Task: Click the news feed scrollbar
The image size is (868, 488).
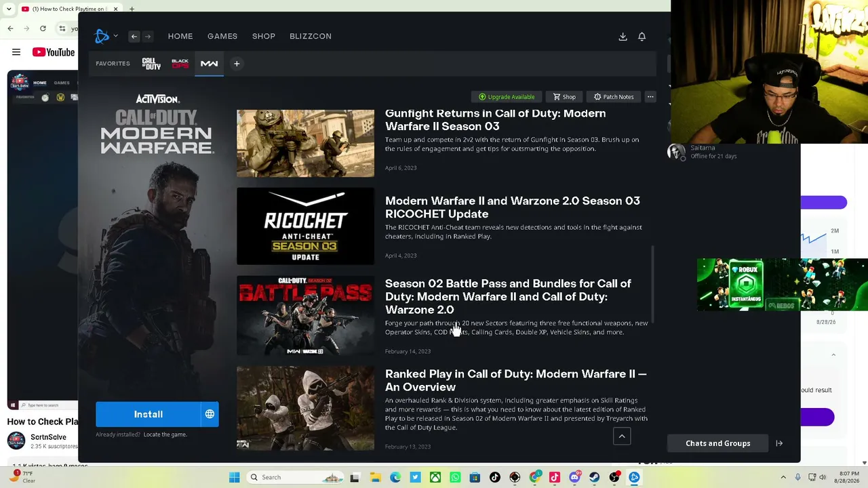Action: [653, 285]
